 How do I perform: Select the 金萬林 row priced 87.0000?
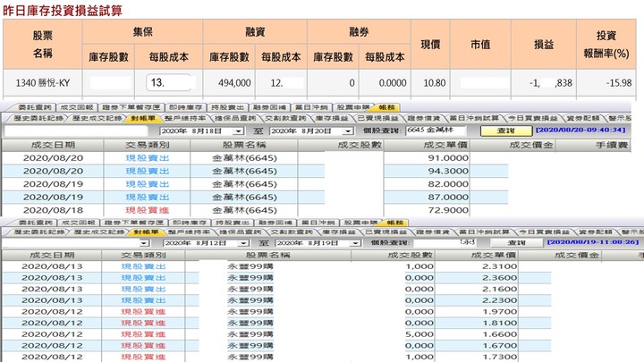(255, 197)
